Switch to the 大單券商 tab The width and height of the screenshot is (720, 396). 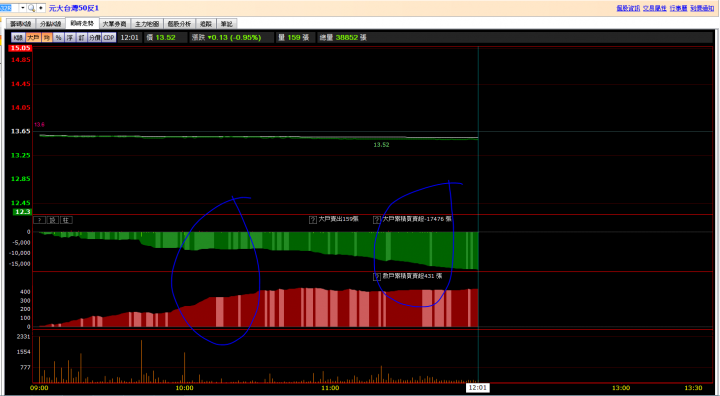pos(114,24)
